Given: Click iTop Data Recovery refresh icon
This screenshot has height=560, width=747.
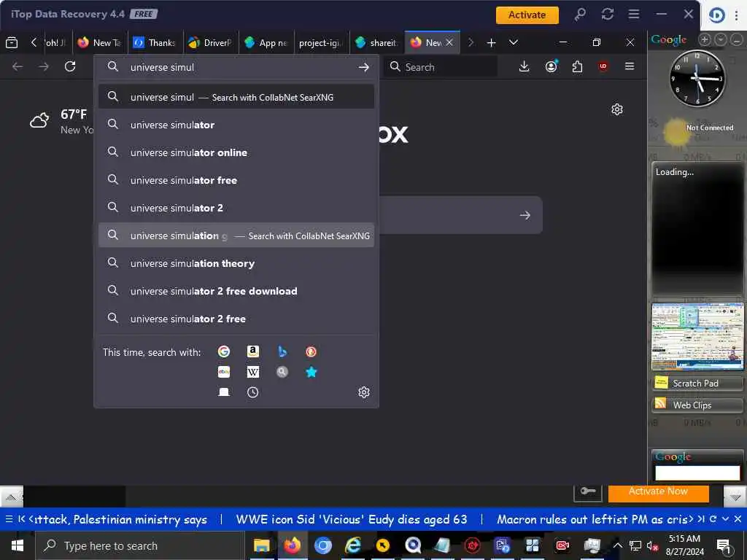Looking at the screenshot, I should (608, 15).
